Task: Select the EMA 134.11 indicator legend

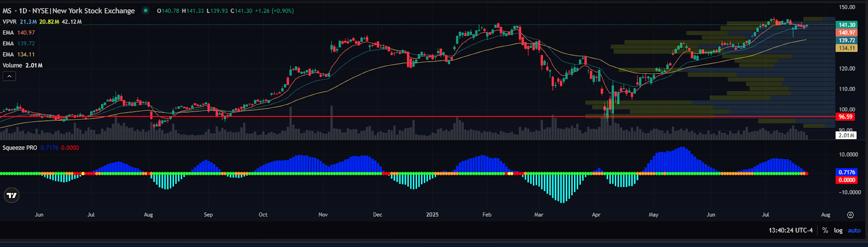Action: [19, 54]
